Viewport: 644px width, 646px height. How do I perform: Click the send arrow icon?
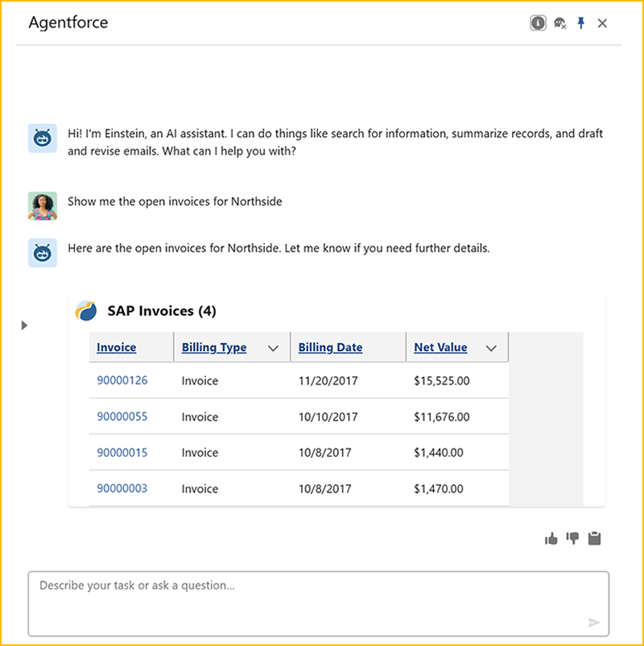[x=593, y=622]
